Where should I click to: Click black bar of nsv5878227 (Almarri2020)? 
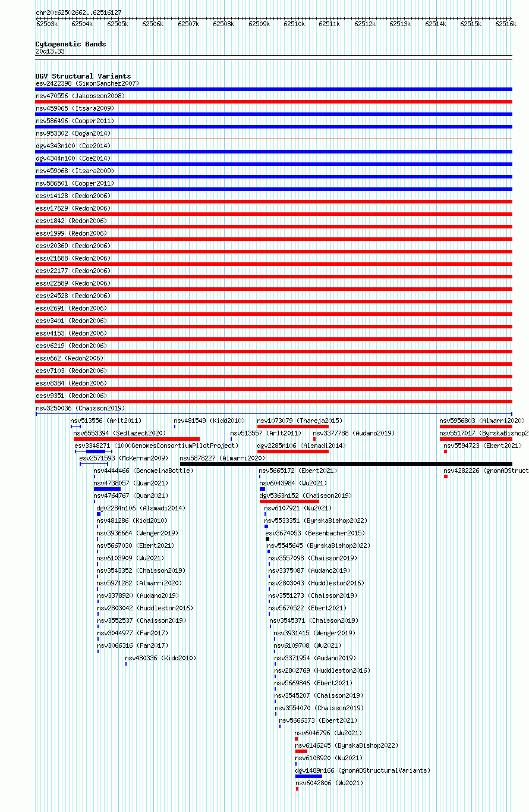click(346, 464)
